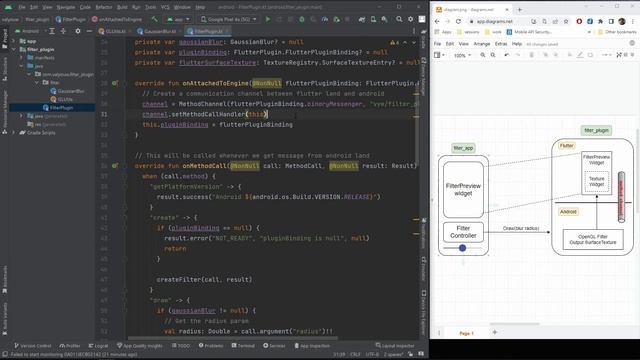
Task: Click the OpenGL Filter box in diagram
Action: pyautogui.click(x=593, y=240)
